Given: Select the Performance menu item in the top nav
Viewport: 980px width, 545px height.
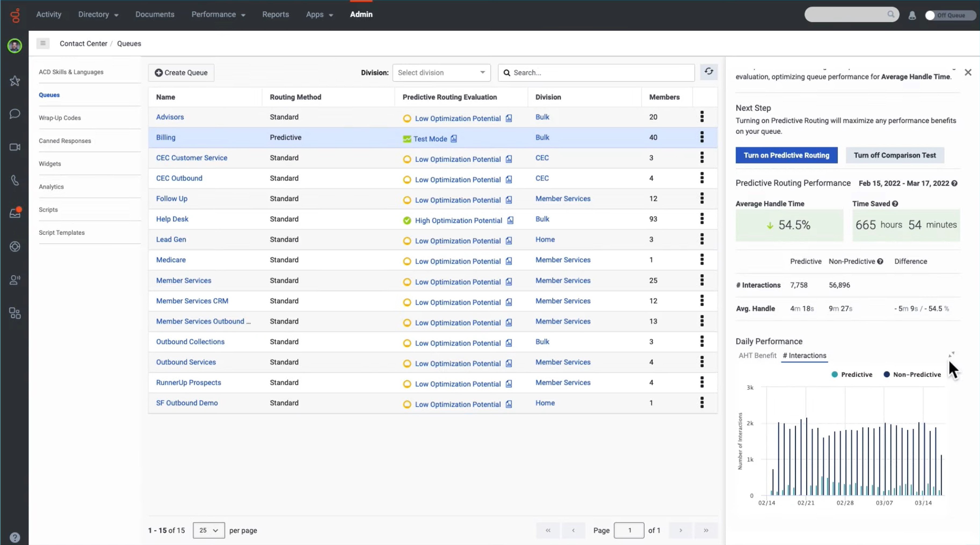Looking at the screenshot, I should [x=213, y=14].
